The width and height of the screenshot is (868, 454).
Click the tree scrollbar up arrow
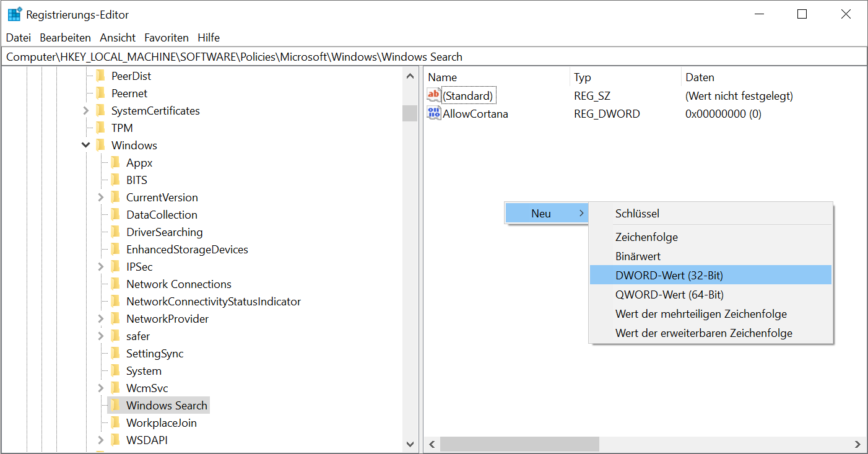409,76
